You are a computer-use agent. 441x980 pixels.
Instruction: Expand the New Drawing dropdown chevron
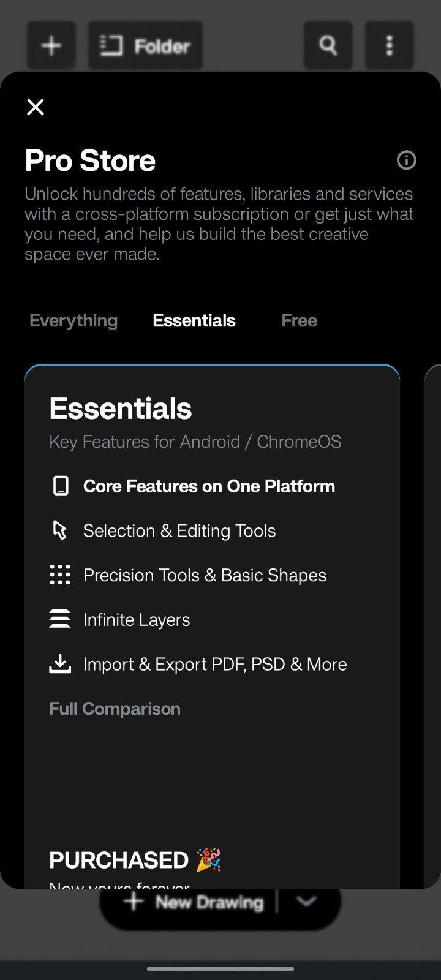pyautogui.click(x=306, y=902)
